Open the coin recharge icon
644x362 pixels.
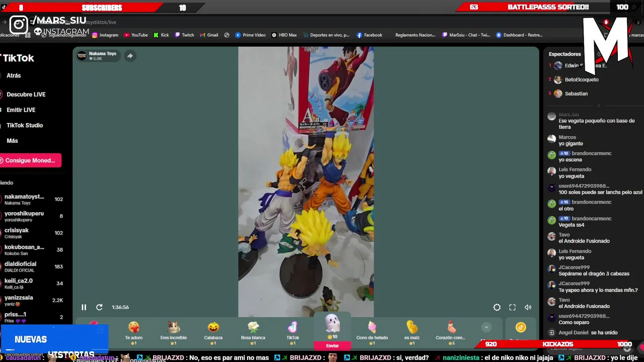coord(521,327)
